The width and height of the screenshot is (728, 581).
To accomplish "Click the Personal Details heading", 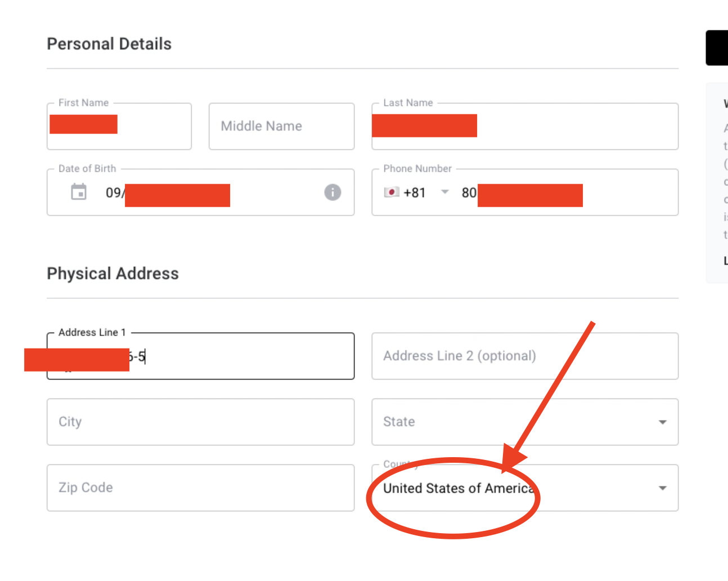I will click(x=109, y=44).
